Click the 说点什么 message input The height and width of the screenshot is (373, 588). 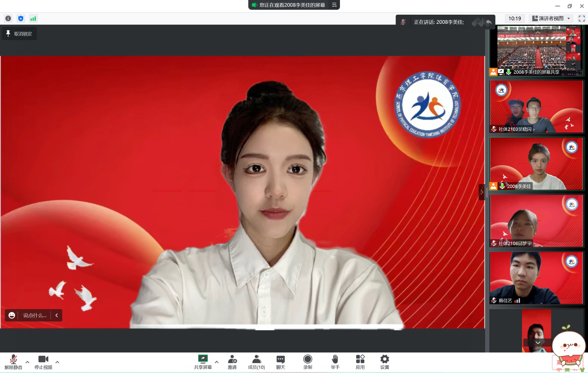point(35,315)
